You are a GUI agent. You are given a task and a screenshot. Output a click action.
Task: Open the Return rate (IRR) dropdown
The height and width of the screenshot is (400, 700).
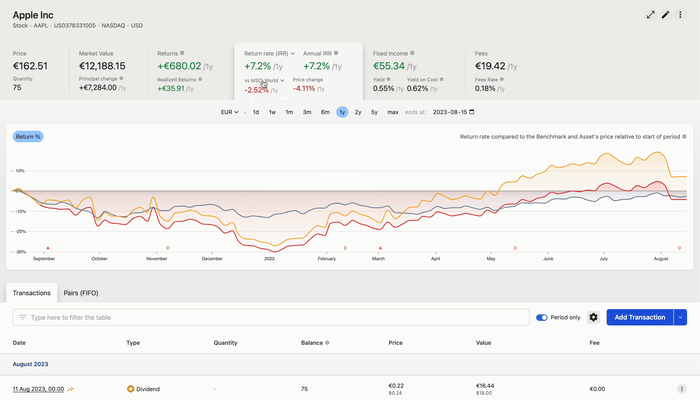(x=269, y=53)
